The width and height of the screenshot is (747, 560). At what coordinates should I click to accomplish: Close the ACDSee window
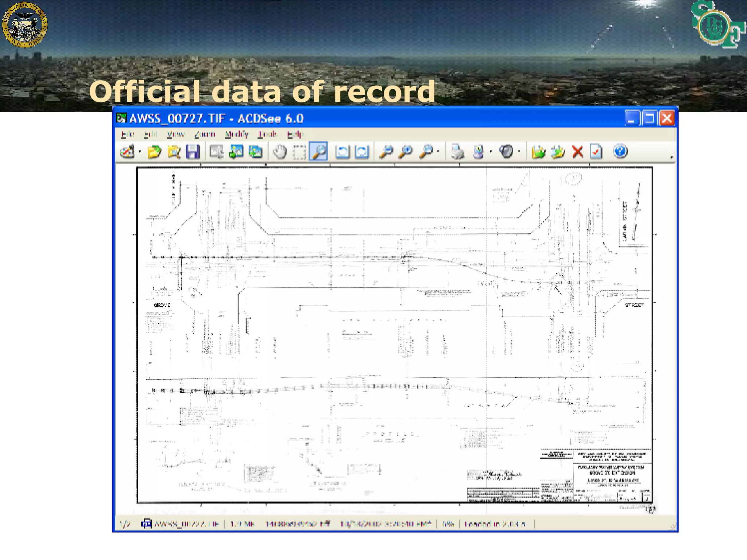tap(667, 118)
